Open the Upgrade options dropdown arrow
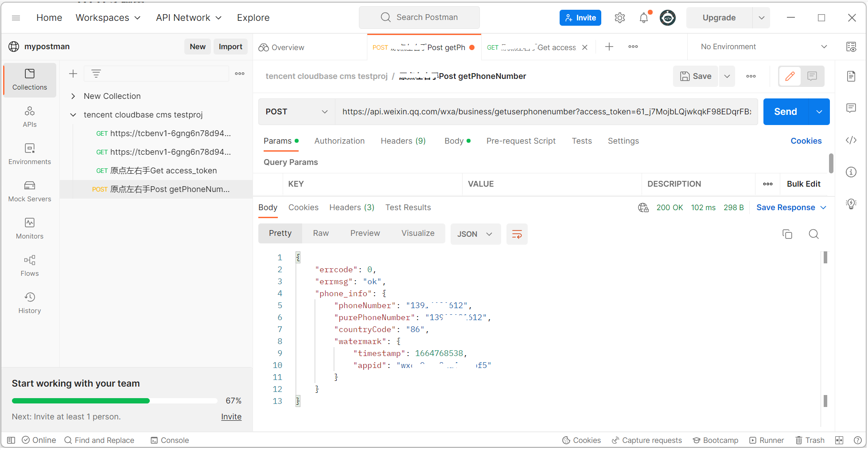The image size is (868, 450). click(x=762, y=18)
